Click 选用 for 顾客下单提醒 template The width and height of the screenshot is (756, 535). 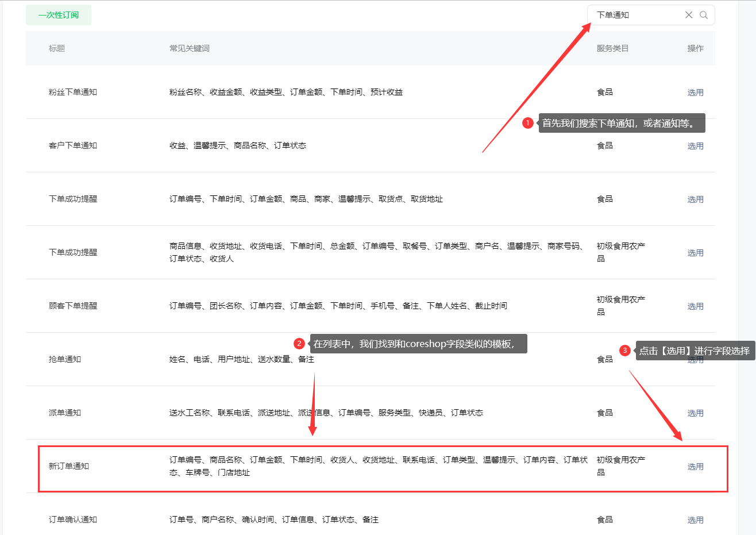(x=695, y=306)
